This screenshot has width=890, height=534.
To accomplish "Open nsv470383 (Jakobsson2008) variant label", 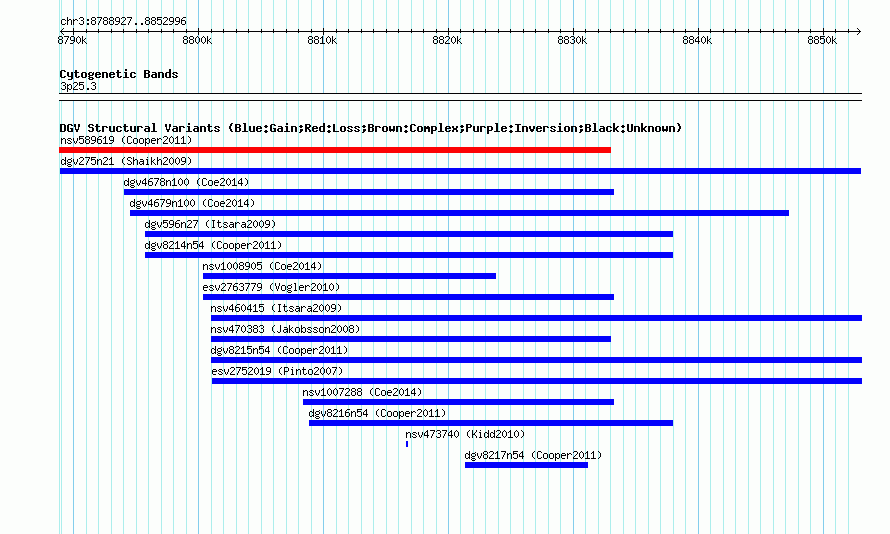I will (x=286, y=329).
